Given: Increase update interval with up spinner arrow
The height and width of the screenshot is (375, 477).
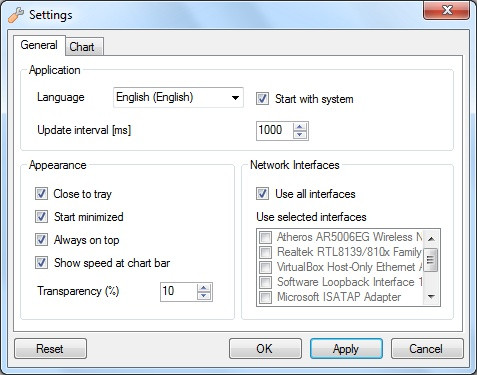Looking at the screenshot, I should coord(300,127).
